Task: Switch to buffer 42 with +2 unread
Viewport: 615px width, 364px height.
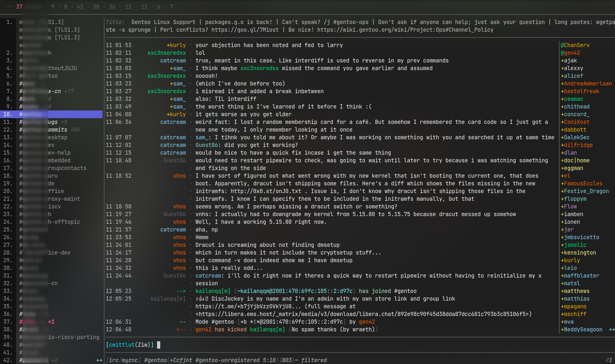Action: pos(51,360)
